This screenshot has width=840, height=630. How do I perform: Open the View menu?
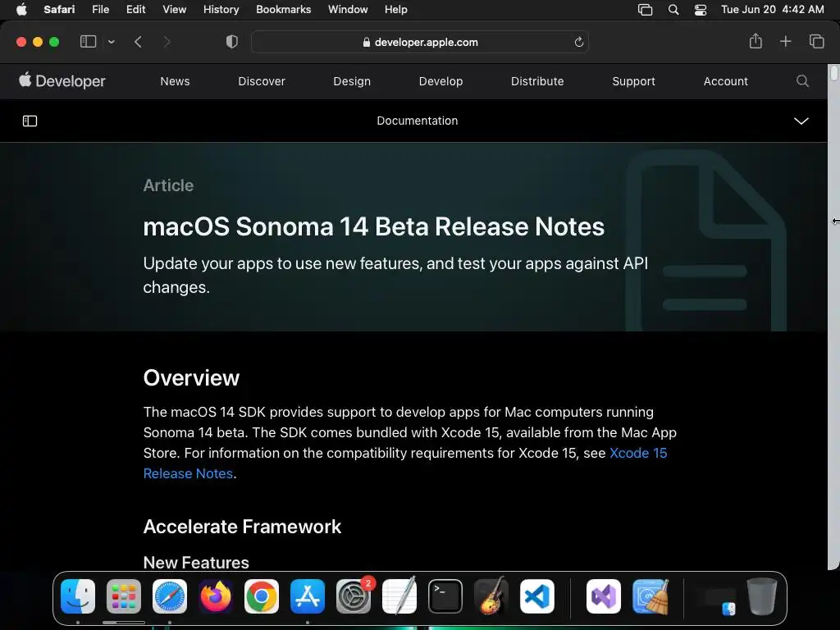tap(174, 9)
